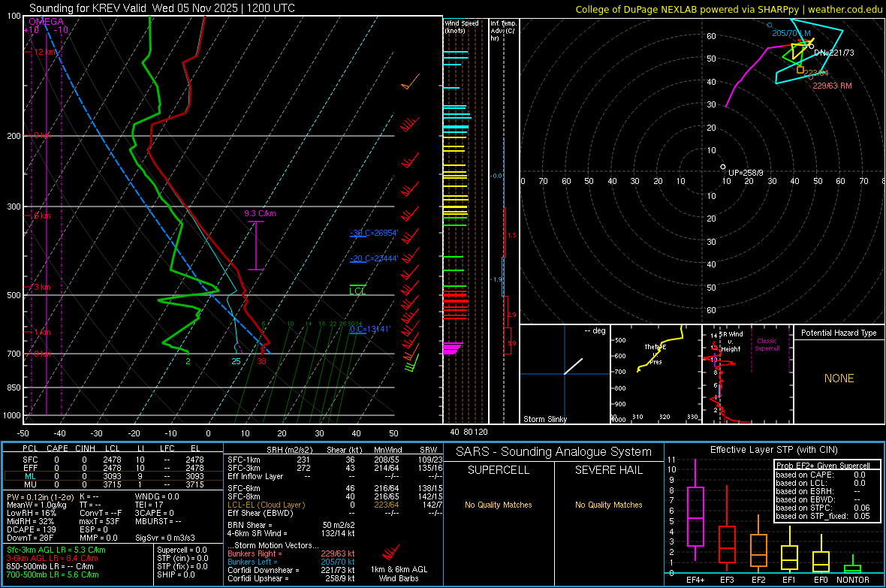Click the LowRH = 16% value
Viewport: 886px width, 588px height.
(x=32, y=514)
